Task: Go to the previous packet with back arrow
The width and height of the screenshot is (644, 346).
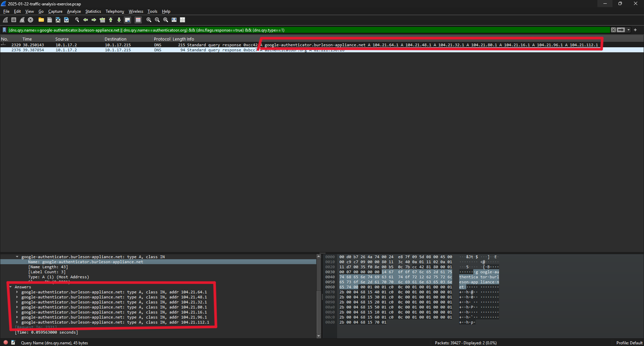Action: [86, 20]
